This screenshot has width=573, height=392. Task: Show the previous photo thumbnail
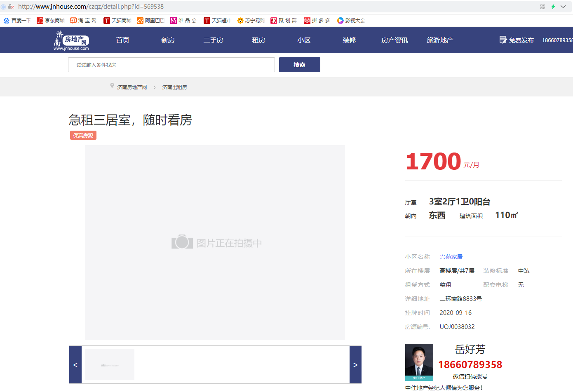pos(75,365)
